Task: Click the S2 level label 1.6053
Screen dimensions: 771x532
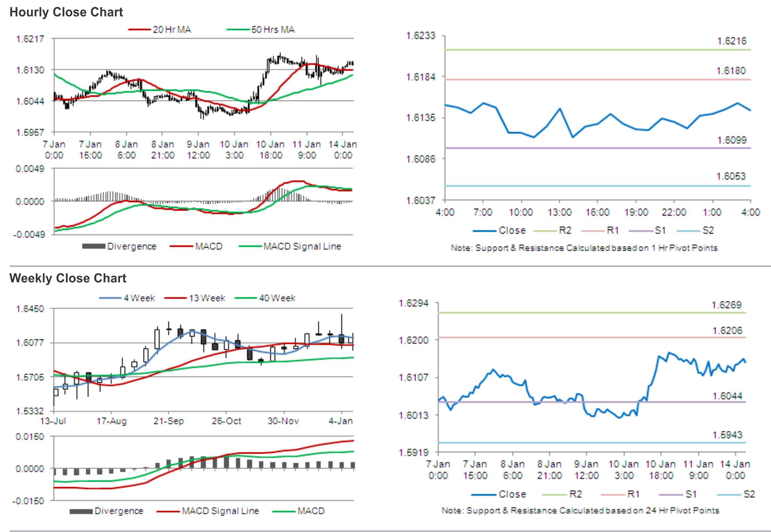Action: point(731,176)
